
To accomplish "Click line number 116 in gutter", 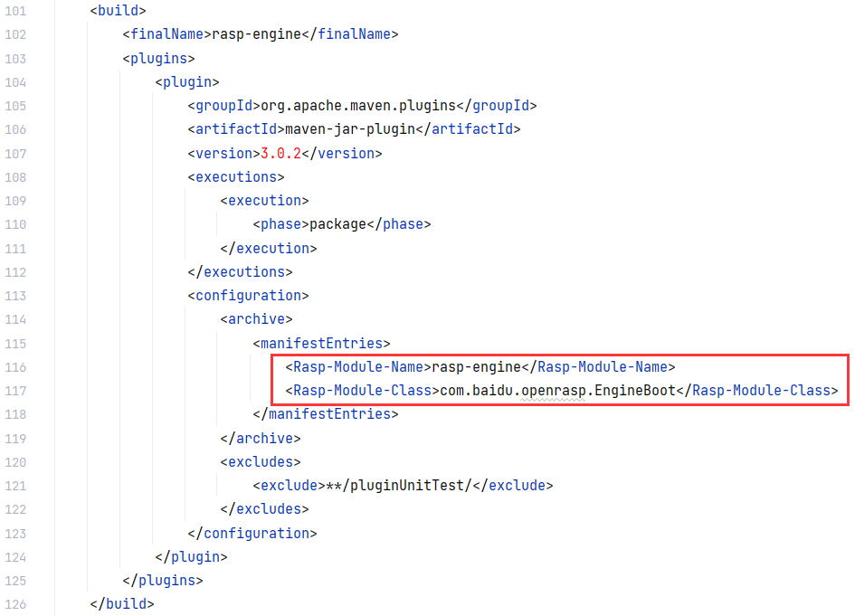I will pyautogui.click(x=15, y=367).
